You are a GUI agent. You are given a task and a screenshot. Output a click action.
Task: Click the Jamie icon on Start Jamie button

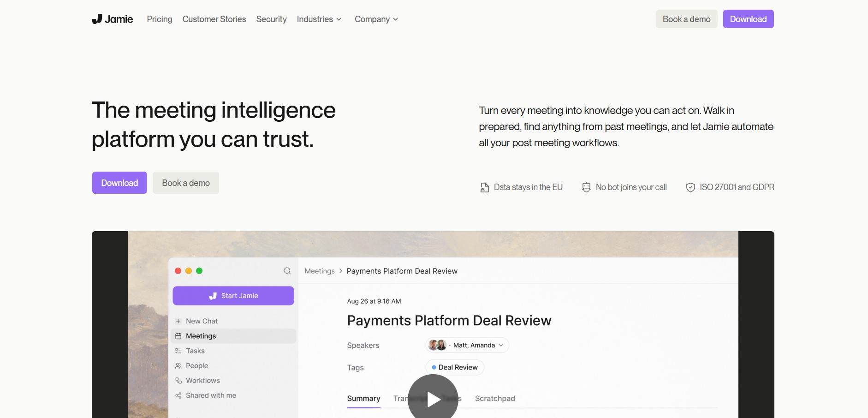[x=213, y=296]
